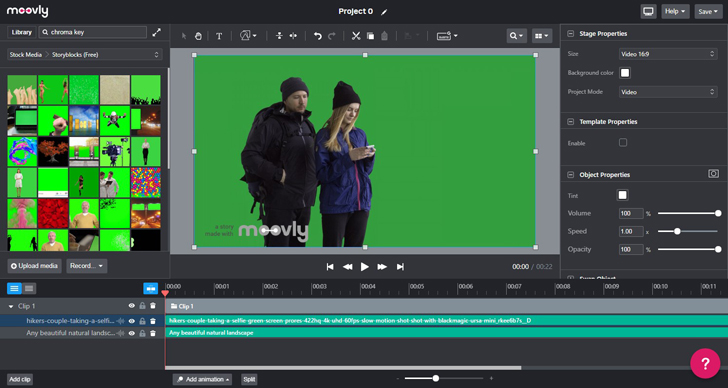This screenshot has width=728, height=388.
Task: Lock the hikers-couple layer
Action: pyautogui.click(x=142, y=321)
